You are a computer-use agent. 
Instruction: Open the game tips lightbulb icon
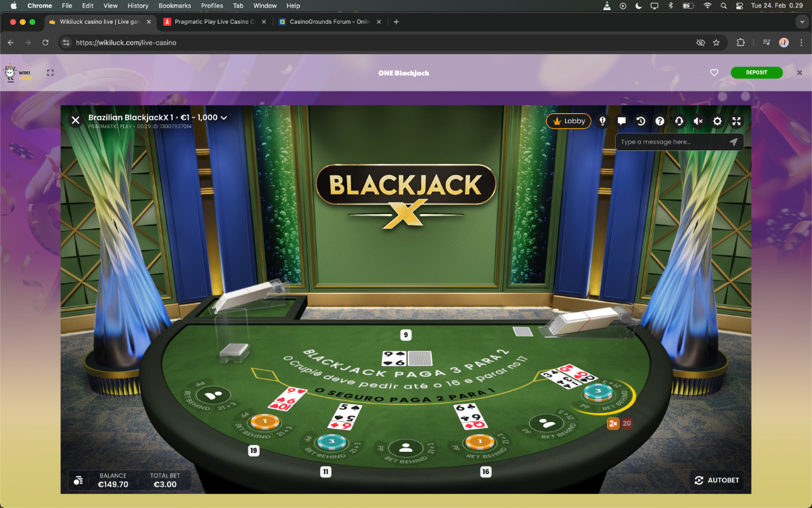point(602,121)
